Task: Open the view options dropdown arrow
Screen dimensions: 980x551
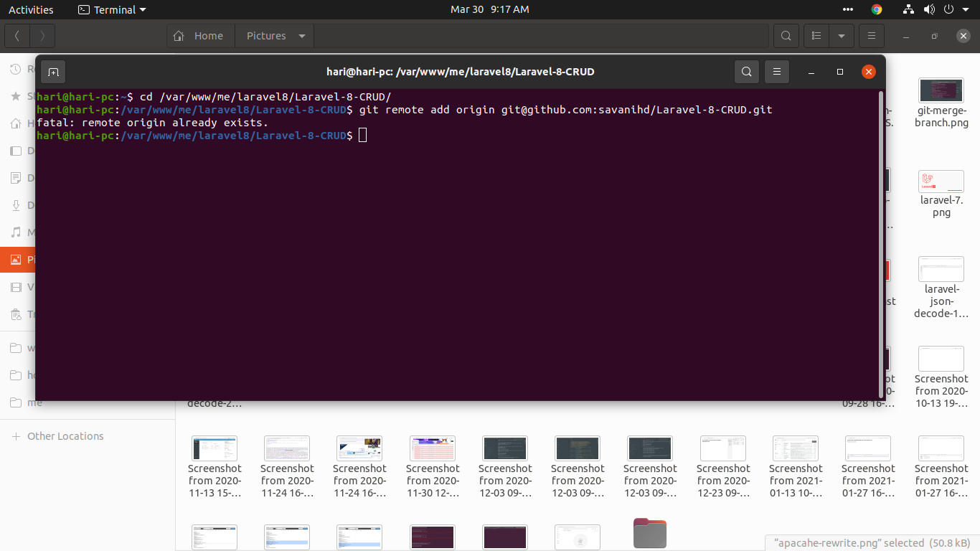Action: [x=842, y=35]
